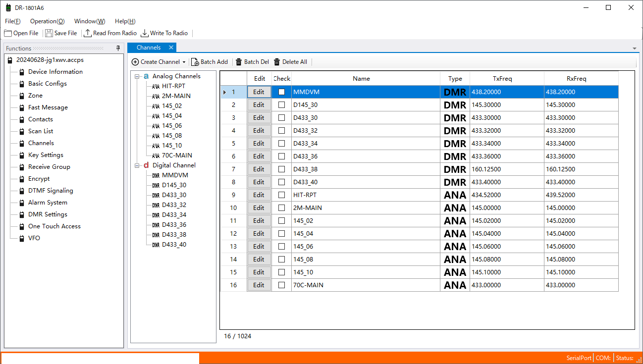Click the DTMF Signaling radio icon

[22, 191]
